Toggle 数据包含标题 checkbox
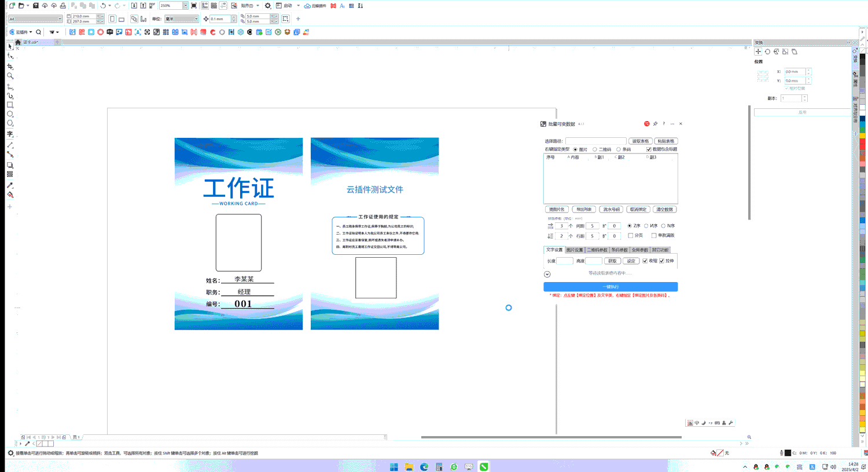868x472 pixels. pos(649,149)
